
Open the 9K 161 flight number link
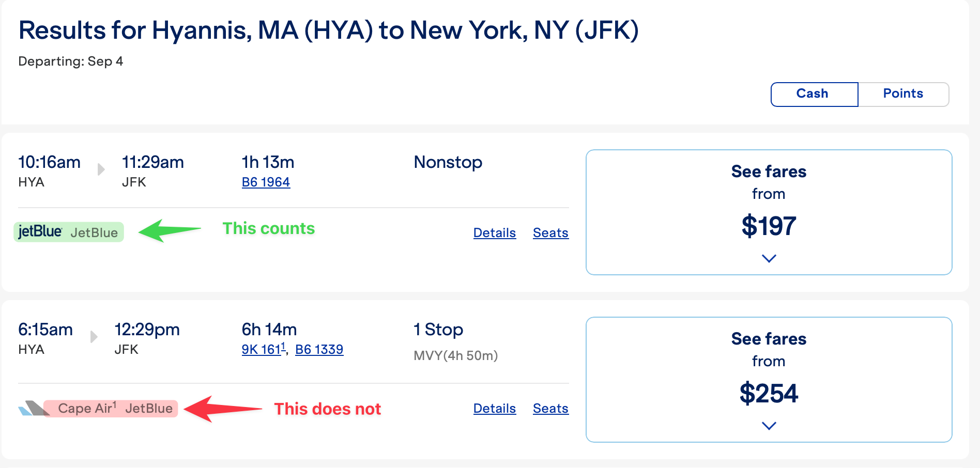coord(262,350)
